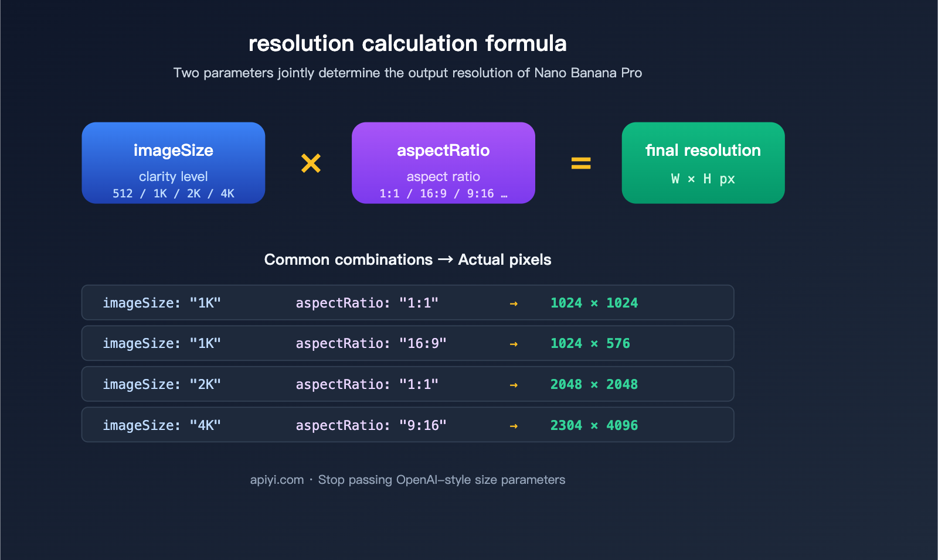The width and height of the screenshot is (938, 560).
Task: Click the arrow in the 2048 × 2048 row
Action: point(514,385)
